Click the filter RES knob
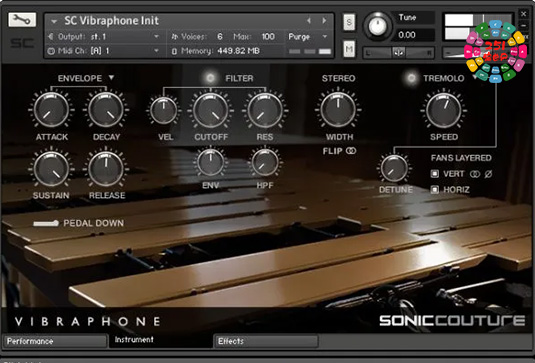This screenshot has height=363, width=535. pyautogui.click(x=265, y=110)
